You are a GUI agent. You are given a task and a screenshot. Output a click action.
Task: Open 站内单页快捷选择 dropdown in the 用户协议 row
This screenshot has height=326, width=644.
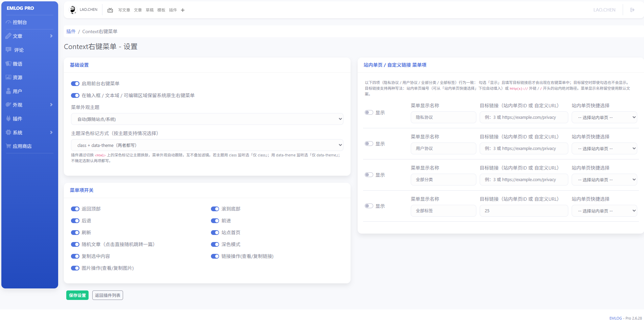(x=604, y=149)
